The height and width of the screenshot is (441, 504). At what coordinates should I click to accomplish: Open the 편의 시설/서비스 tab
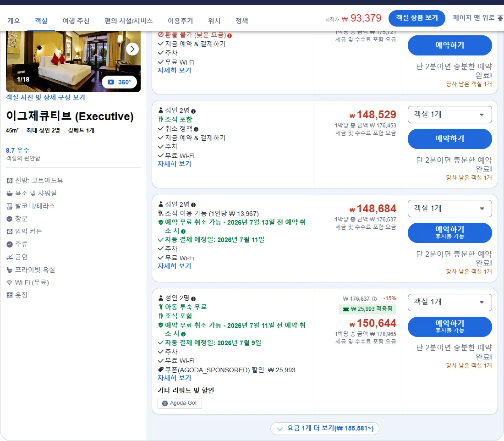coord(129,21)
